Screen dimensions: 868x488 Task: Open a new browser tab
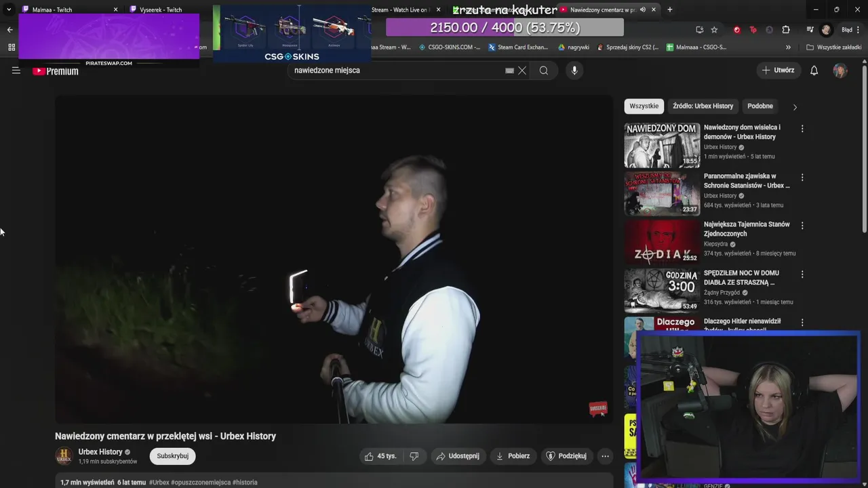point(670,9)
